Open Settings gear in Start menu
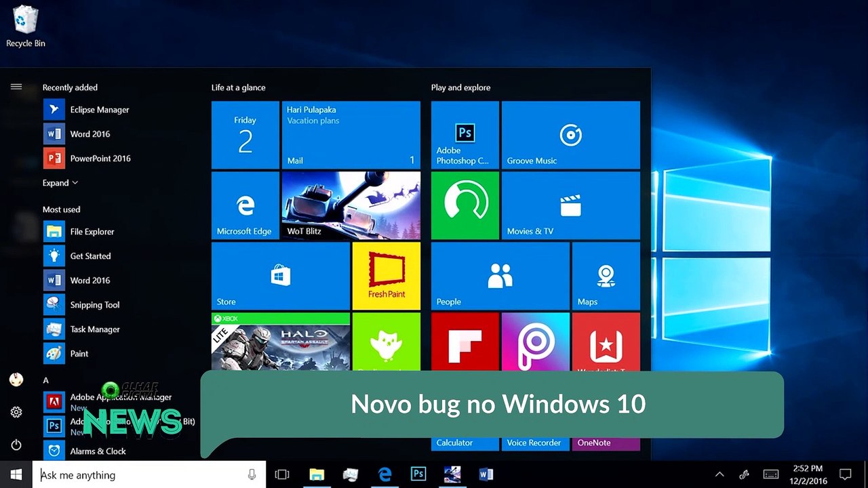Image resolution: width=868 pixels, height=488 pixels. click(16, 412)
